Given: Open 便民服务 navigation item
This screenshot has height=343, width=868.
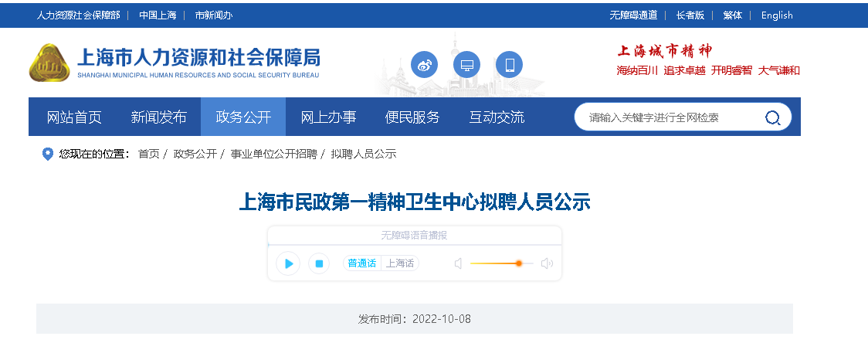Looking at the screenshot, I should [412, 117].
